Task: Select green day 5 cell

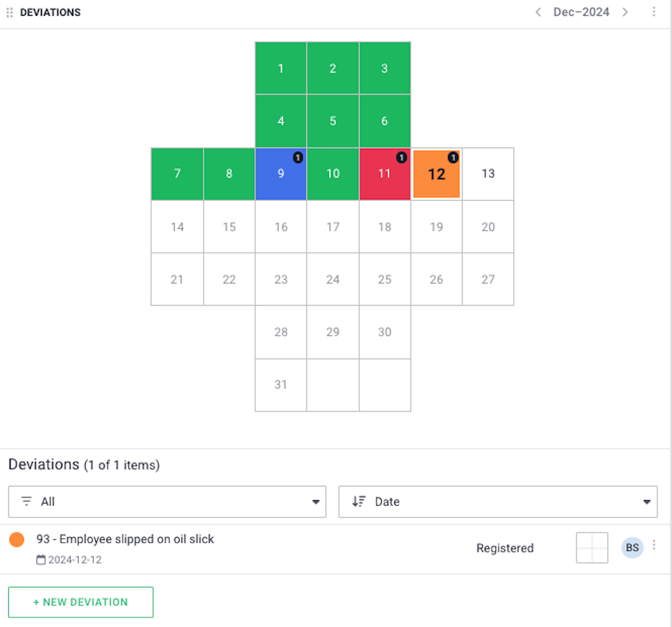Action: click(333, 121)
